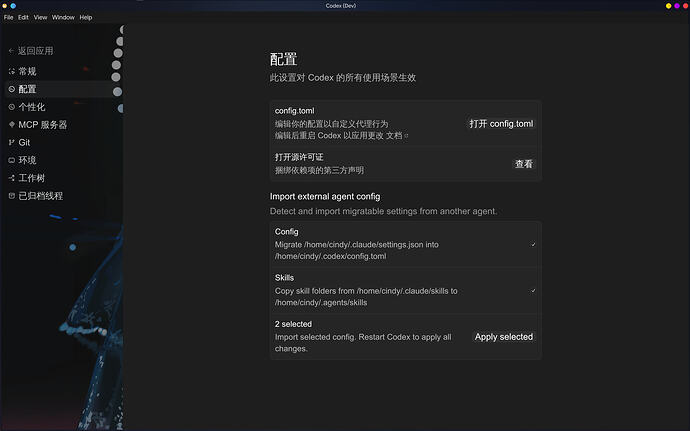The height and width of the screenshot is (431, 690).
Task: Click the external link icon after 文档
Action: (x=406, y=136)
